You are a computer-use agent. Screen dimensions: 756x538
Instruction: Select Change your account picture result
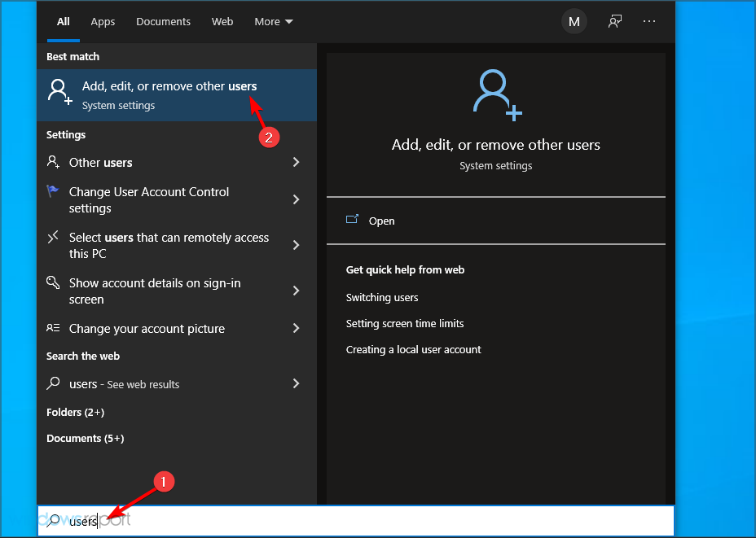177,329
